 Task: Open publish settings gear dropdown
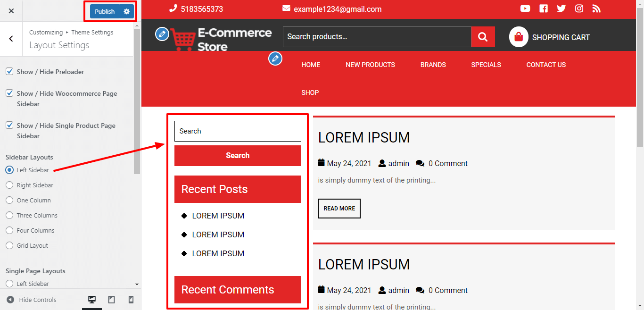click(126, 11)
